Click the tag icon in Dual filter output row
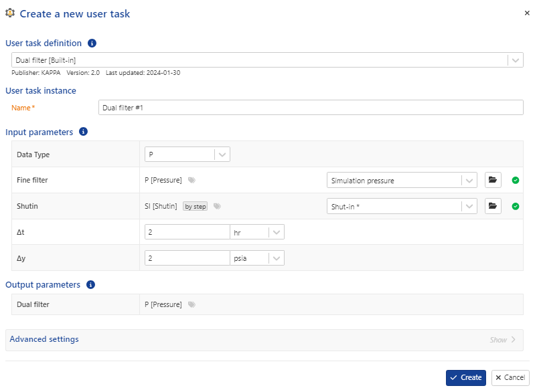The image size is (535, 392). [x=192, y=304]
